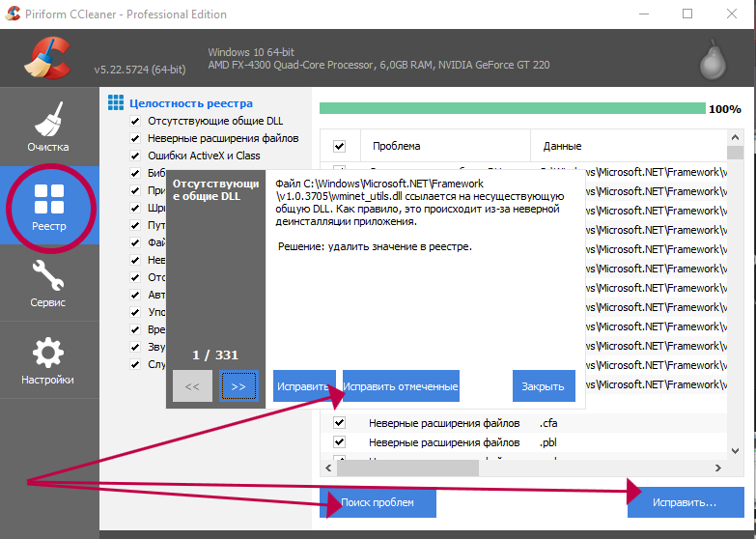
Task: Sort by Проблема column header
Action: [396, 147]
